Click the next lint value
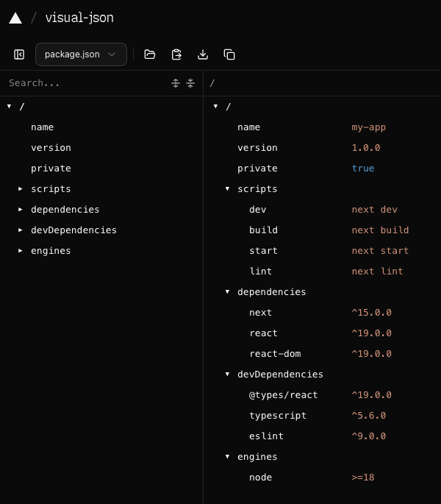Viewport: 441px width, 504px height. 377,271
